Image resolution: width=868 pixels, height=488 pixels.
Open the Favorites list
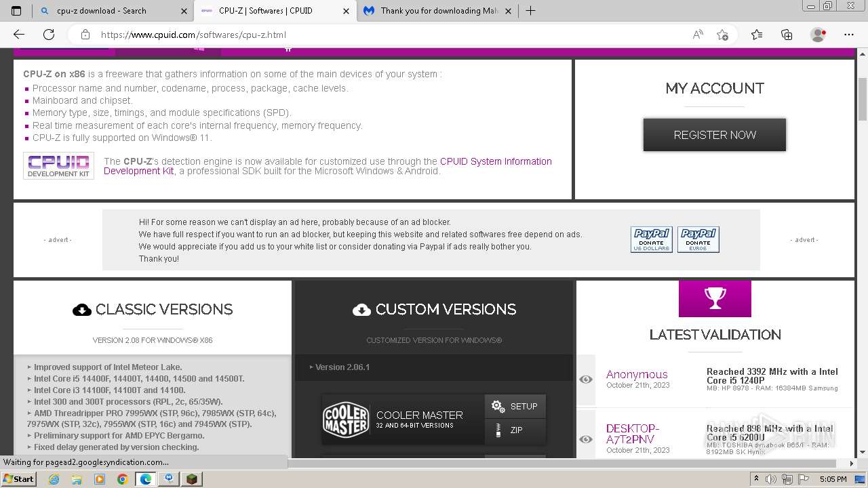pos(757,35)
